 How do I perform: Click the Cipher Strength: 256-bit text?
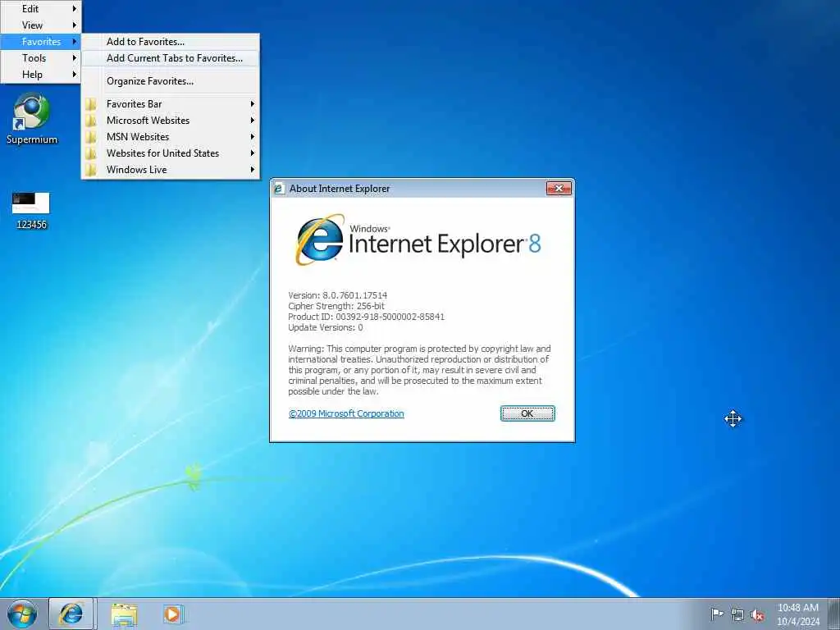(x=336, y=306)
